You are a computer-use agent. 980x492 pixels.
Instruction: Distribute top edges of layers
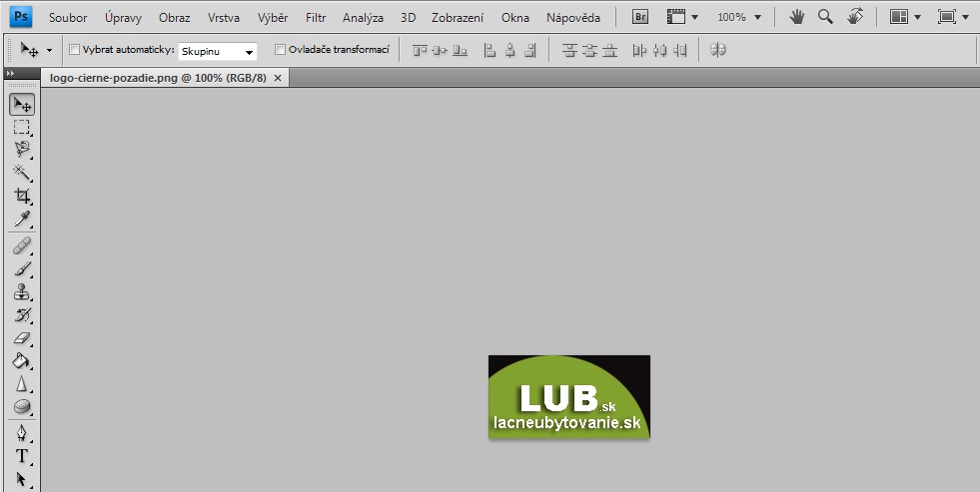coord(568,51)
